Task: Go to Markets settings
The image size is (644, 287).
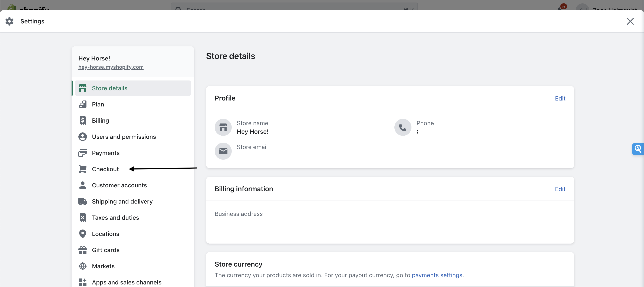Action: [x=133, y=266]
